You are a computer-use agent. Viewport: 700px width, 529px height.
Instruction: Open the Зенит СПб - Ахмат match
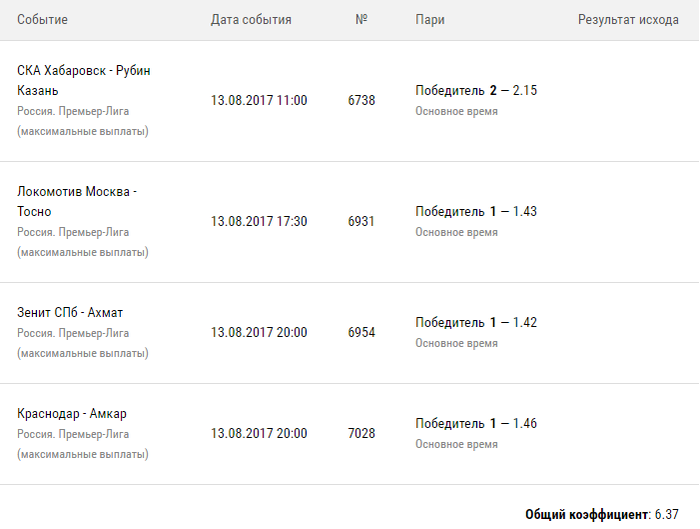point(70,312)
